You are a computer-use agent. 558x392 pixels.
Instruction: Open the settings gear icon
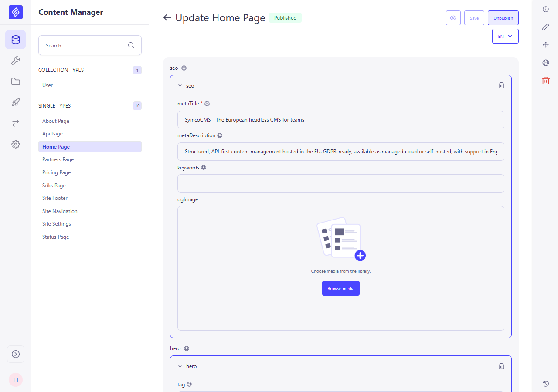click(16, 144)
